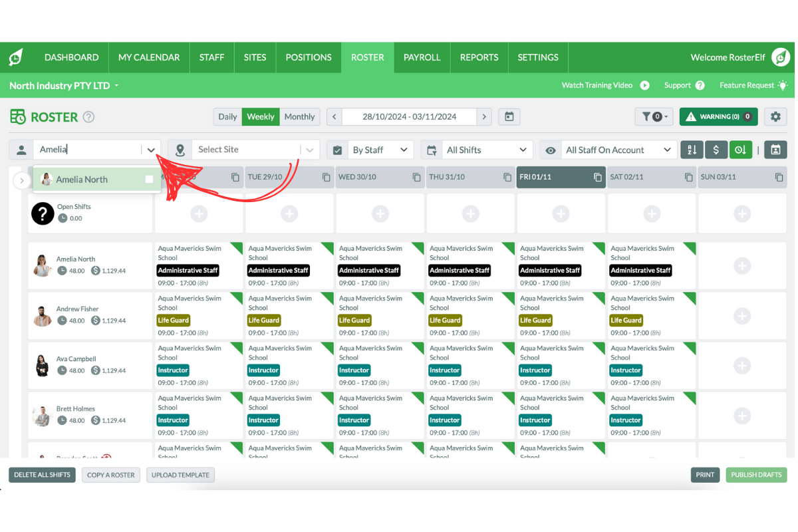This screenshot has height=532, width=798.
Task: Open the filter funnel dropdown
Action: coord(654,116)
